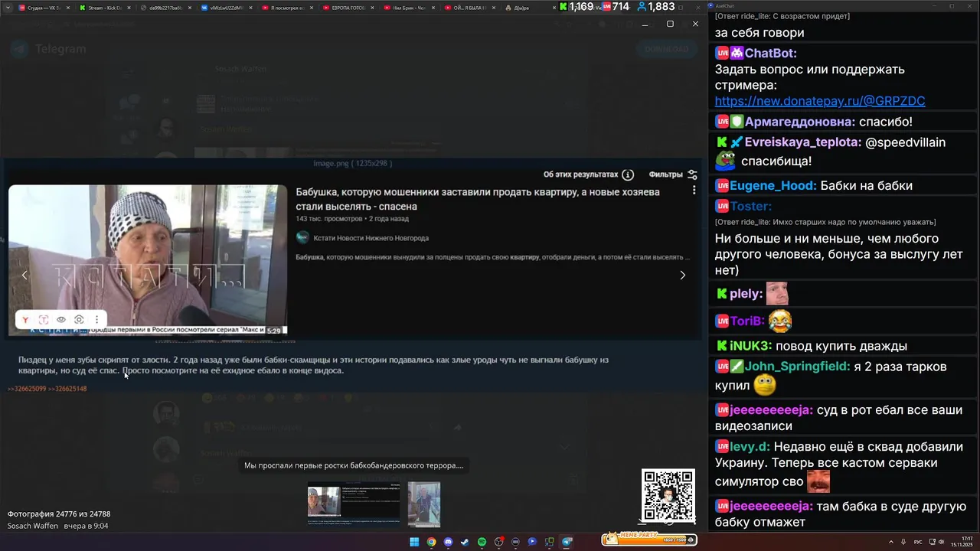This screenshot has width=980, height=551.
Task: Toggle the eye icon in overlay toolbar
Action: pyautogui.click(x=61, y=320)
